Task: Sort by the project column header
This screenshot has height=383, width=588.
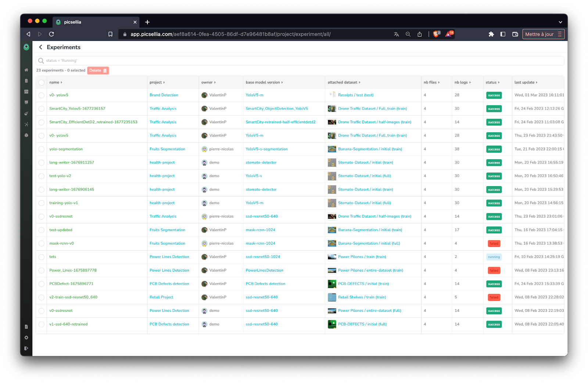Action: coord(157,82)
